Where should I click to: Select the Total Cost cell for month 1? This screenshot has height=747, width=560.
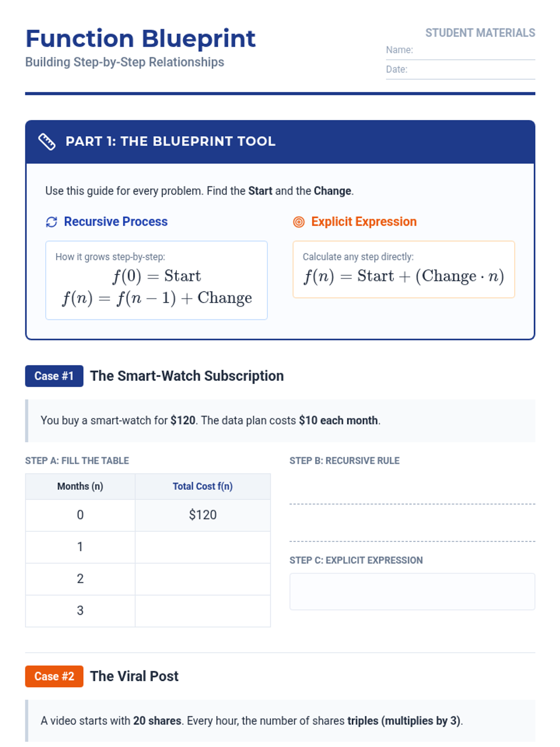[x=203, y=547]
